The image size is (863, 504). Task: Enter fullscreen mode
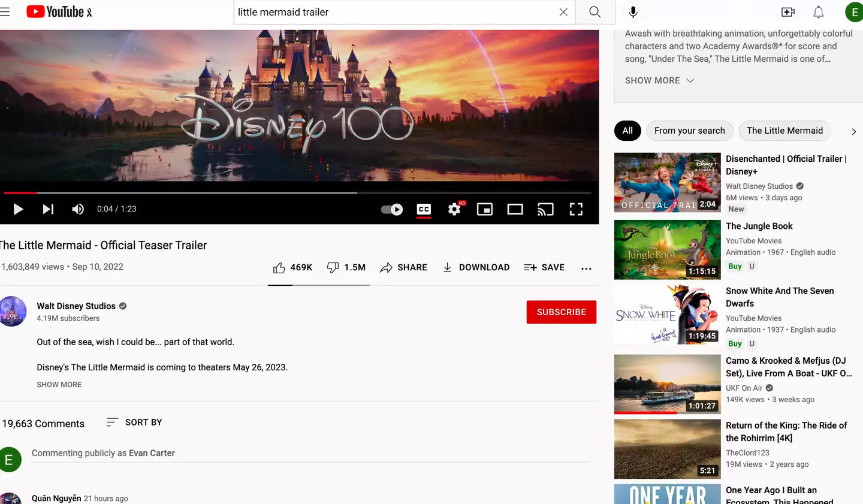[576, 209]
